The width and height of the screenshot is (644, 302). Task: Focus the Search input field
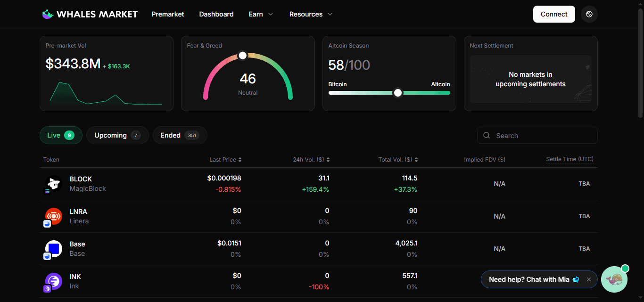coord(537,136)
